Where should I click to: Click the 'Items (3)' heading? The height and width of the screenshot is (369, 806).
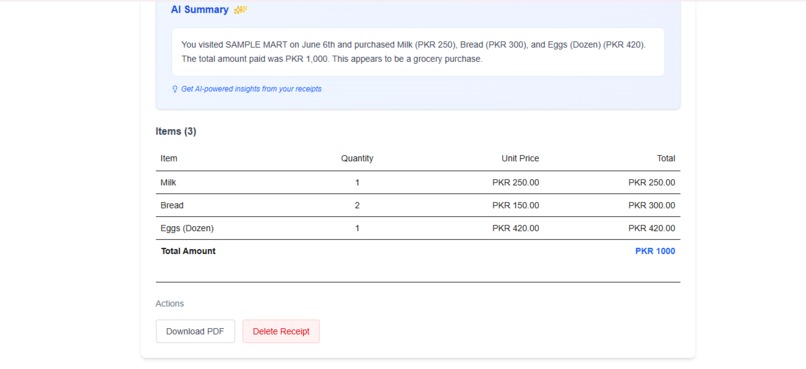[176, 132]
